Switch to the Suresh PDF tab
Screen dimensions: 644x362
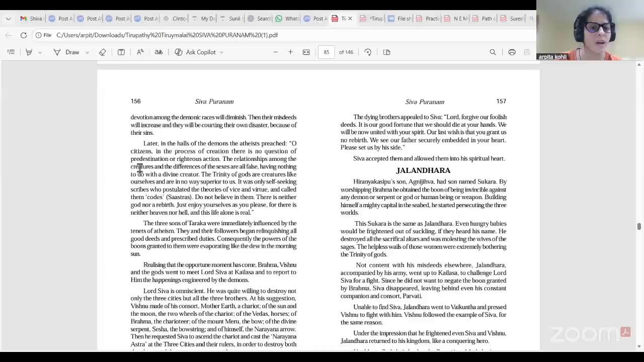(x=512, y=19)
